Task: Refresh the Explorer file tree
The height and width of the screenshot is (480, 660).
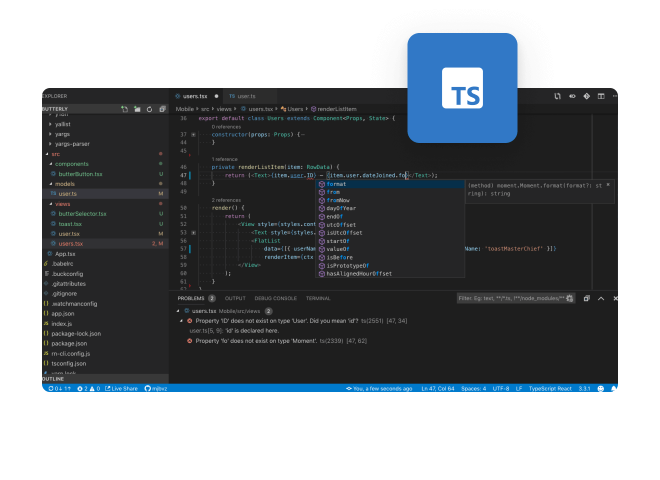Action: point(149,108)
